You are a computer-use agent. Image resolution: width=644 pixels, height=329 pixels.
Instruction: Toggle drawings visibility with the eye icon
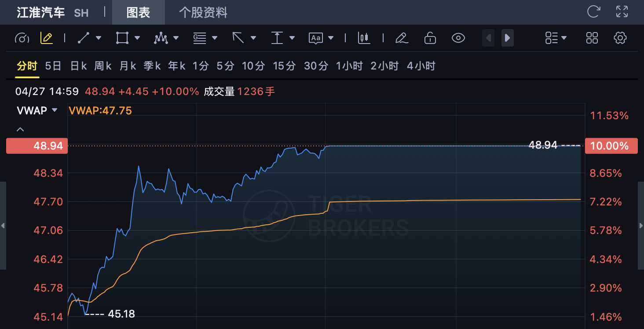[458, 38]
